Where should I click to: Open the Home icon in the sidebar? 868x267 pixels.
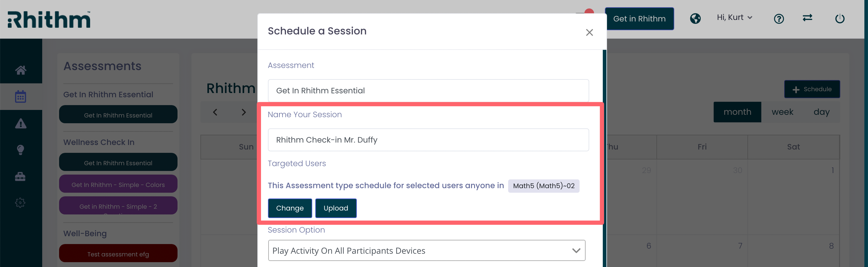(x=20, y=70)
